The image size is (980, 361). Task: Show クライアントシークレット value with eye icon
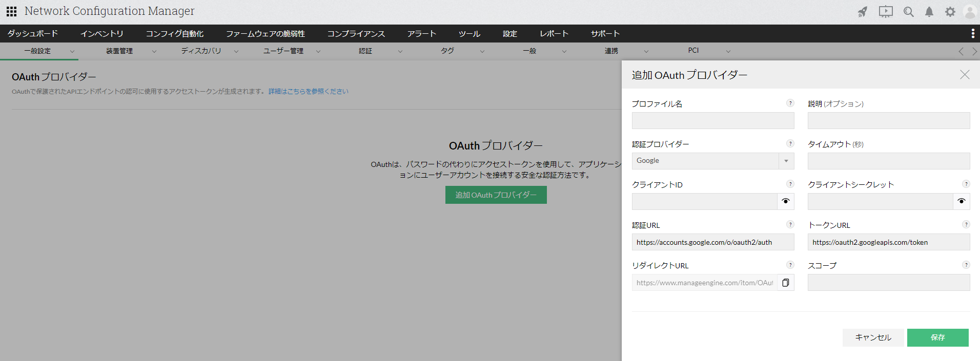click(962, 201)
